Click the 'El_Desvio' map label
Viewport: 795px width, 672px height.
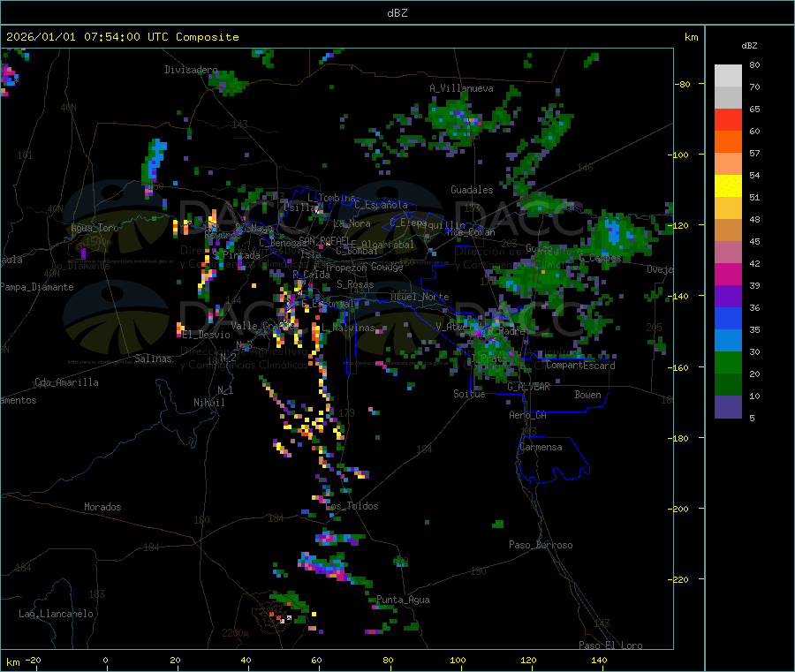point(206,335)
